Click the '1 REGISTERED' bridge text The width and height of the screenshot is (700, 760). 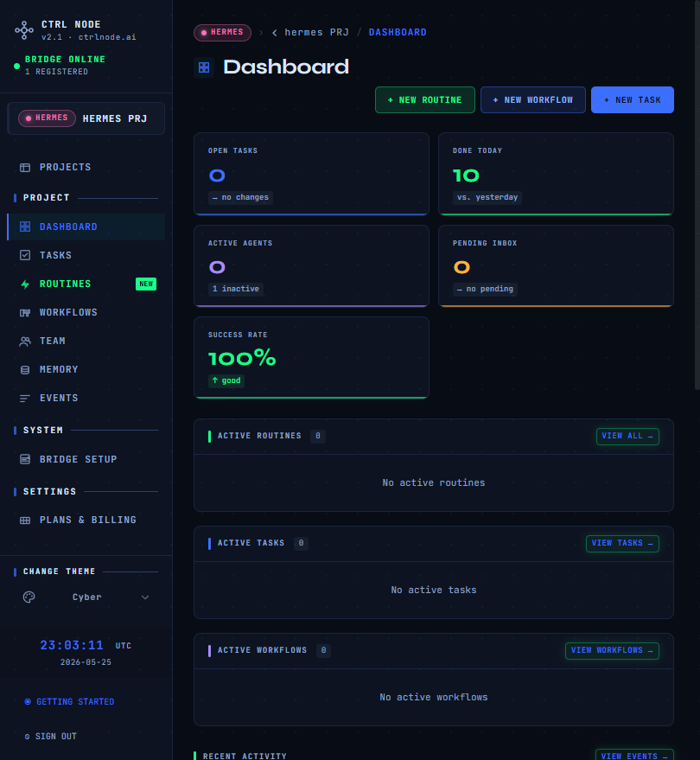pos(56,72)
